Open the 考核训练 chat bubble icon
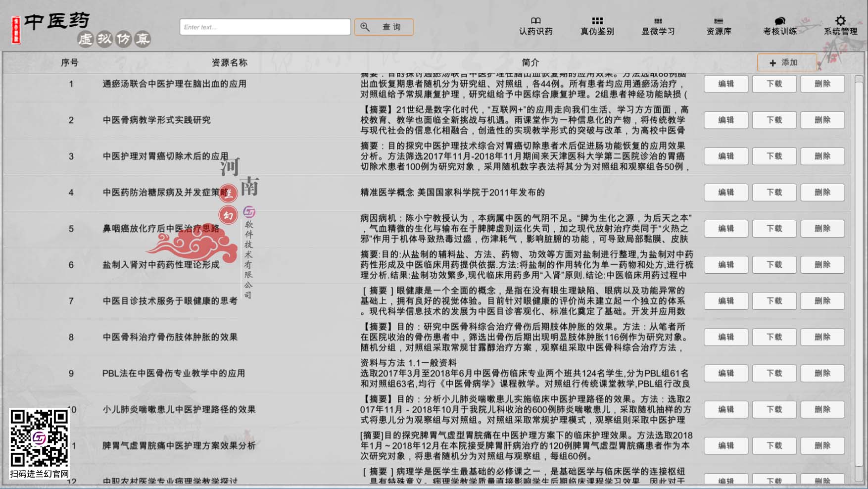The width and height of the screenshot is (868, 489). [x=779, y=21]
